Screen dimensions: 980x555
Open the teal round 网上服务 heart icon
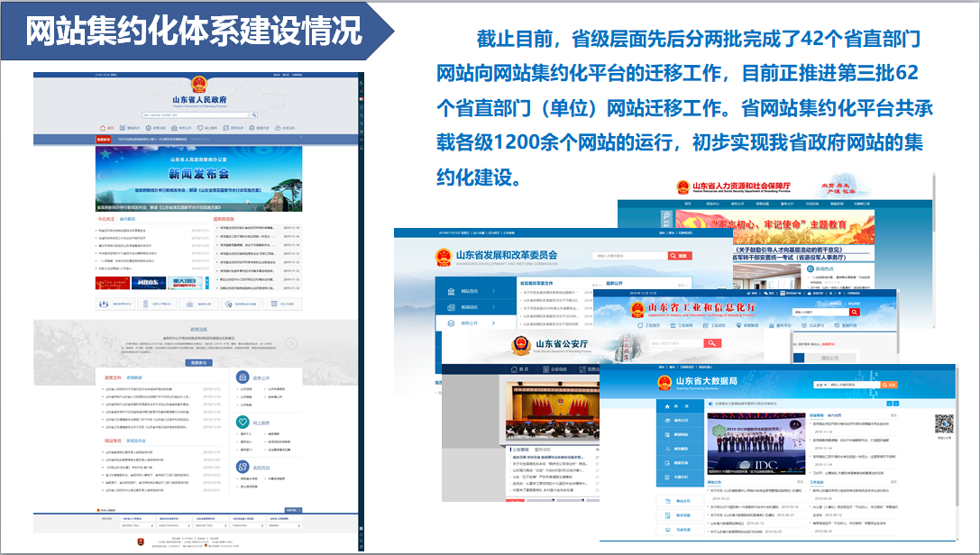coord(243,422)
